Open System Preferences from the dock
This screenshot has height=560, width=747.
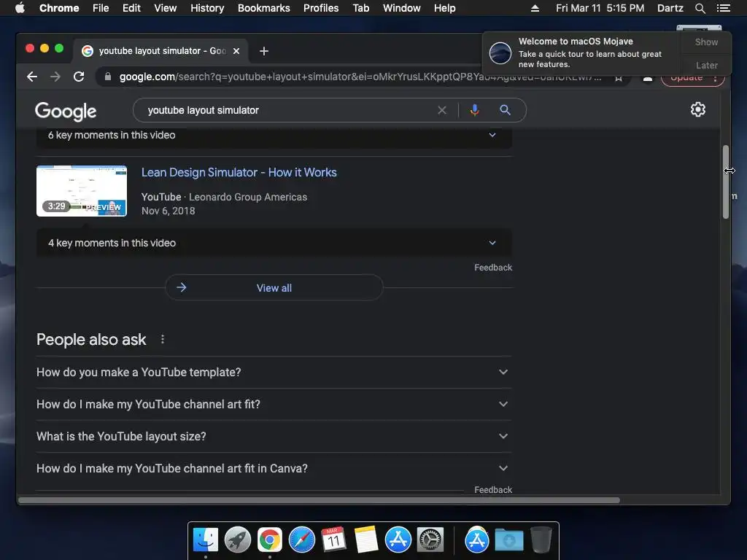click(x=430, y=540)
